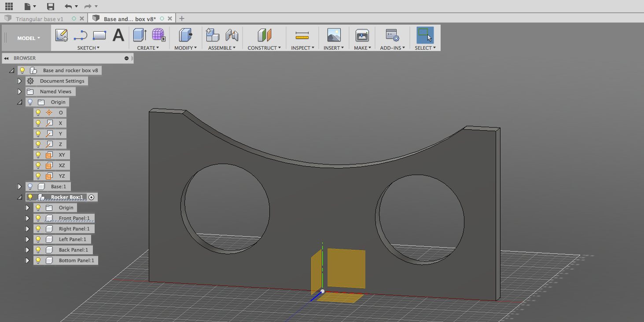Collapse the Rocker Box:1 component
Screen dimensions: 644x322
pyautogui.click(x=19, y=197)
